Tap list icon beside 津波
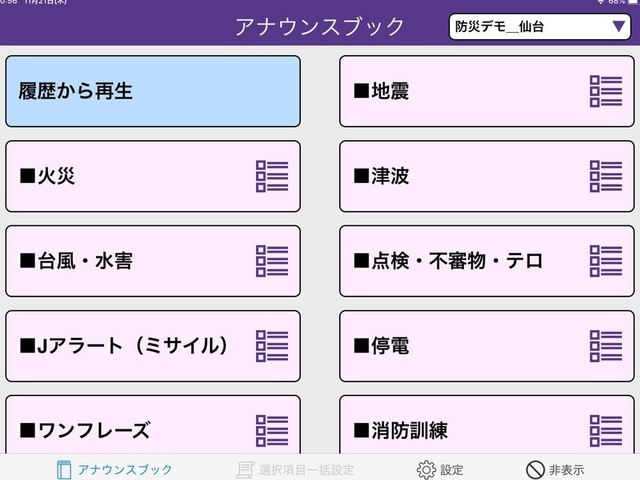Viewport: 640px width, 480px height. (606, 176)
